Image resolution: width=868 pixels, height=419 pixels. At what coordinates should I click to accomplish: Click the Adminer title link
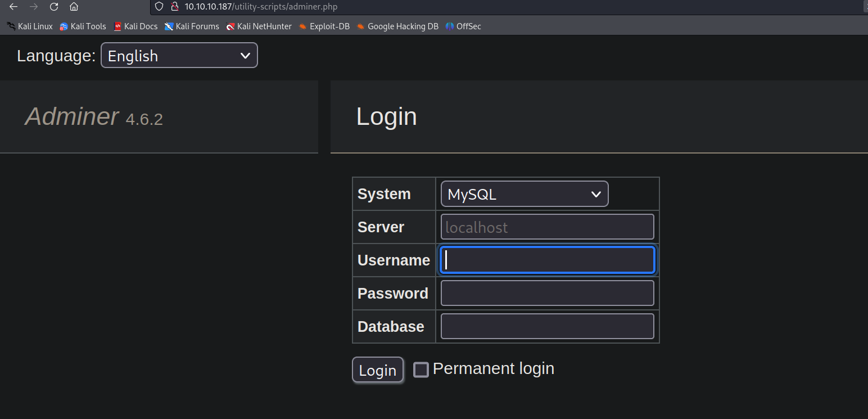72,116
